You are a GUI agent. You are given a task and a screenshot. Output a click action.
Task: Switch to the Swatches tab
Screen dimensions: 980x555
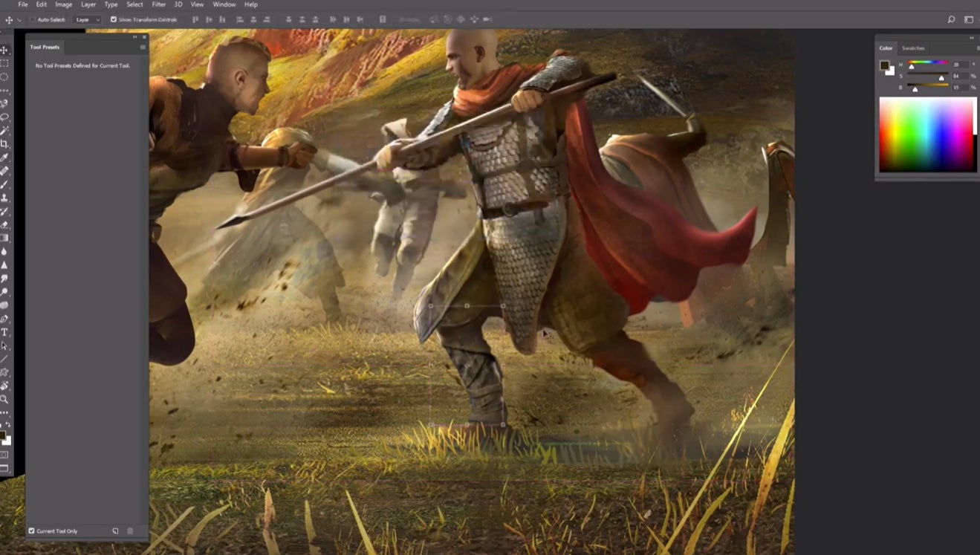913,48
